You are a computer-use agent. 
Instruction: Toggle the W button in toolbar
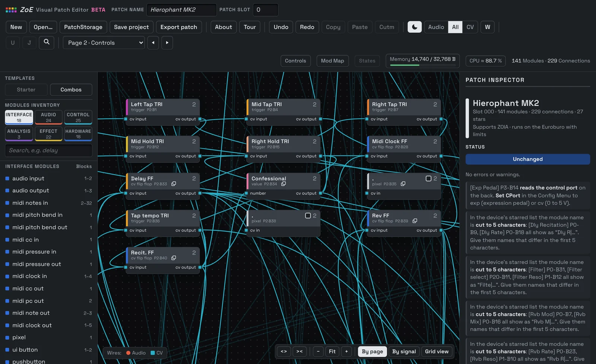(x=488, y=27)
